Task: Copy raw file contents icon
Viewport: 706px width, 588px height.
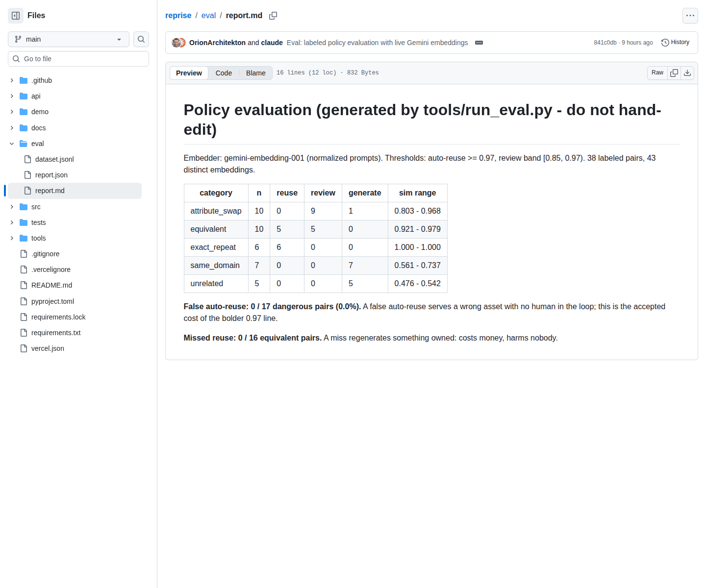Action: (674, 73)
